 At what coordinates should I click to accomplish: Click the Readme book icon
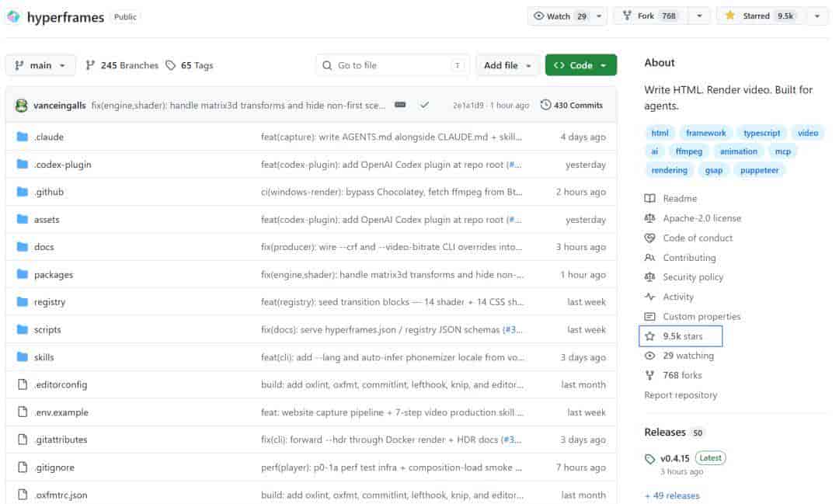(649, 199)
